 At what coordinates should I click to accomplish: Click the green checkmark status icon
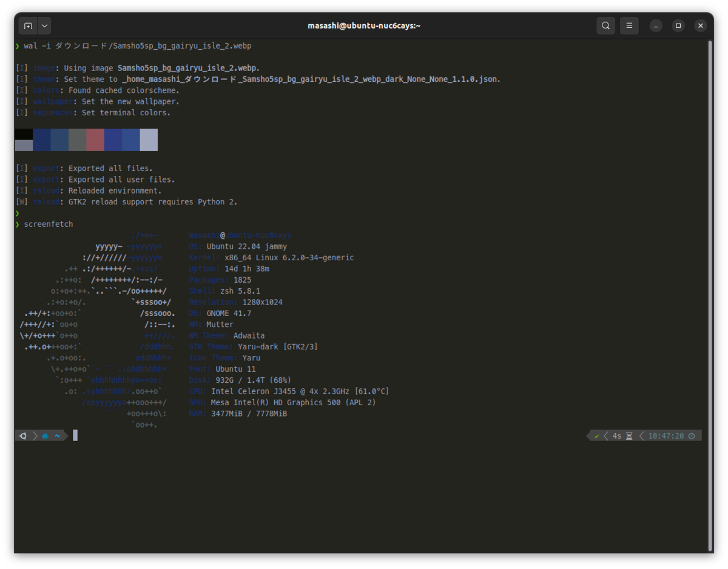[597, 436]
